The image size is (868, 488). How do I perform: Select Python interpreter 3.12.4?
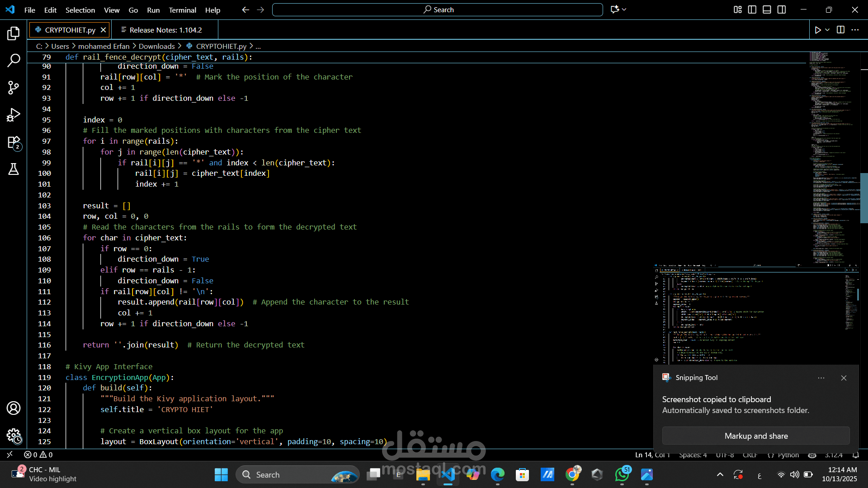click(834, 455)
